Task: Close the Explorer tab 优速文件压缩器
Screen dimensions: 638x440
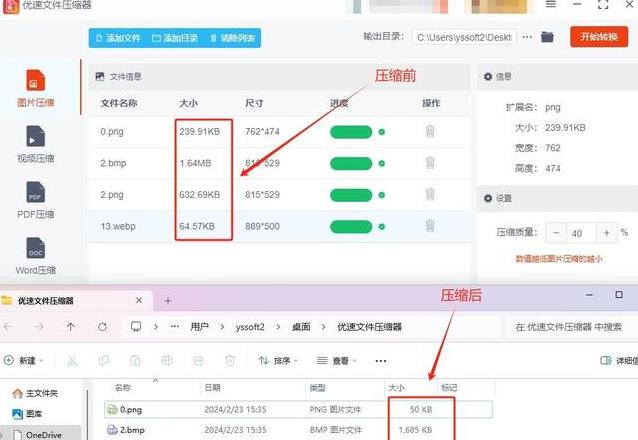Action: [139, 300]
